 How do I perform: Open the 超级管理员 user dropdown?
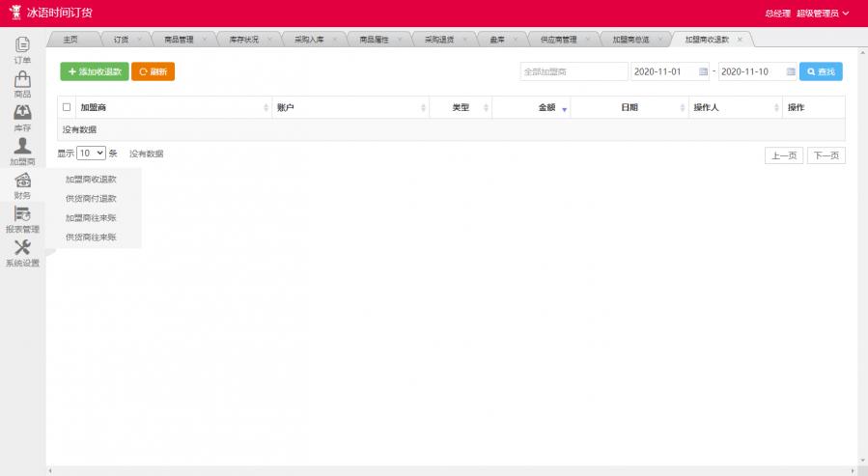click(x=823, y=14)
